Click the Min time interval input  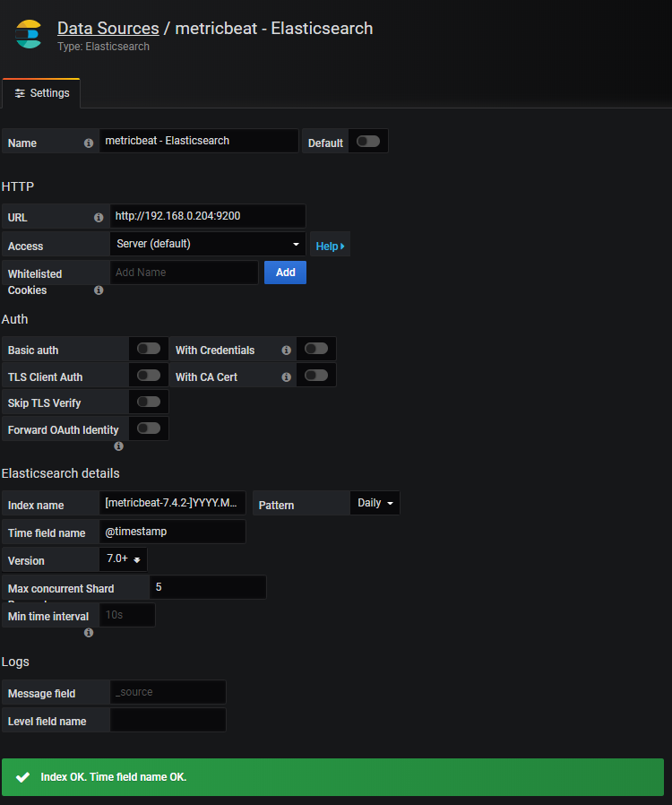pos(127,615)
